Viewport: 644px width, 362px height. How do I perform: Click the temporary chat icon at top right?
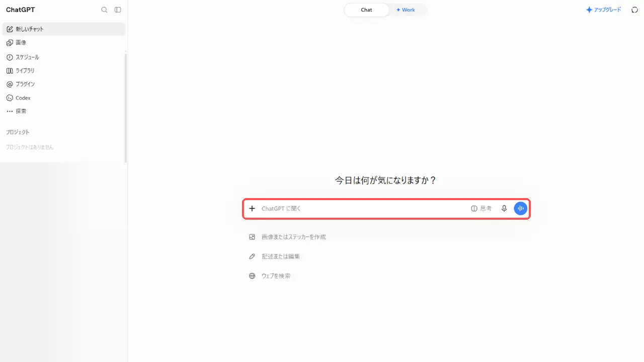click(634, 10)
